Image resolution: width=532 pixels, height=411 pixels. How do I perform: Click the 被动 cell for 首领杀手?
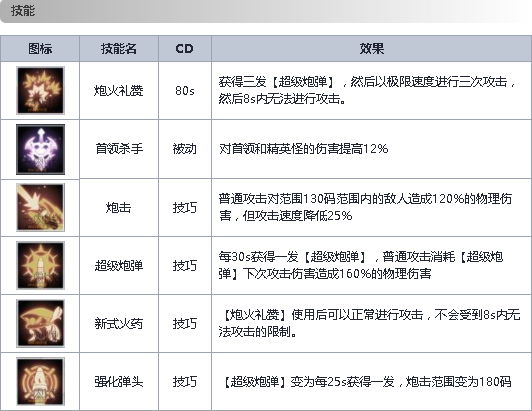pos(185,149)
